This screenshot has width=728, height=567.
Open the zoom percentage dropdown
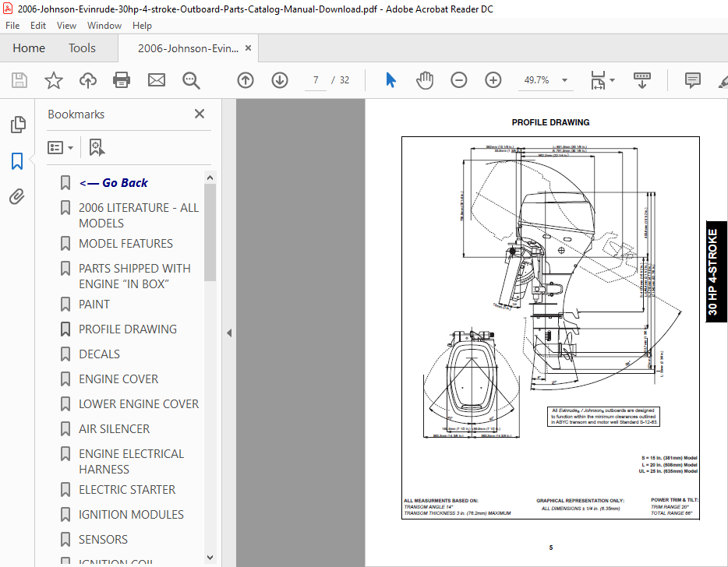564,80
